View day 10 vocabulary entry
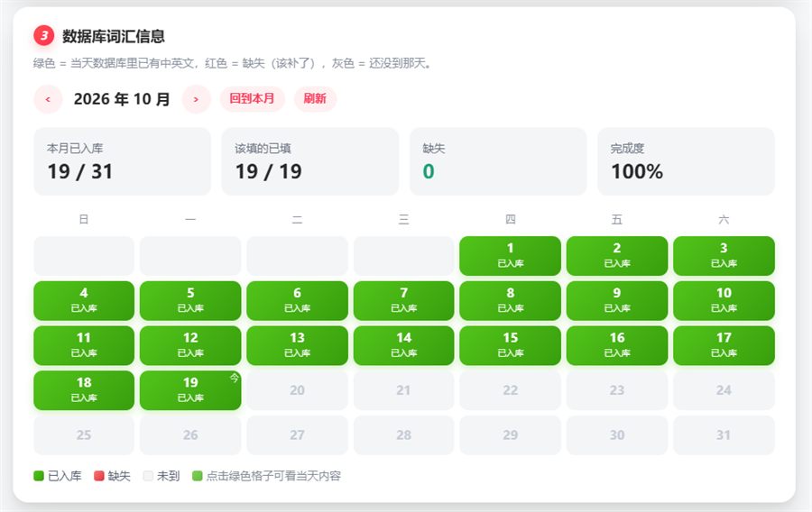This screenshot has width=812, height=512. (724, 300)
